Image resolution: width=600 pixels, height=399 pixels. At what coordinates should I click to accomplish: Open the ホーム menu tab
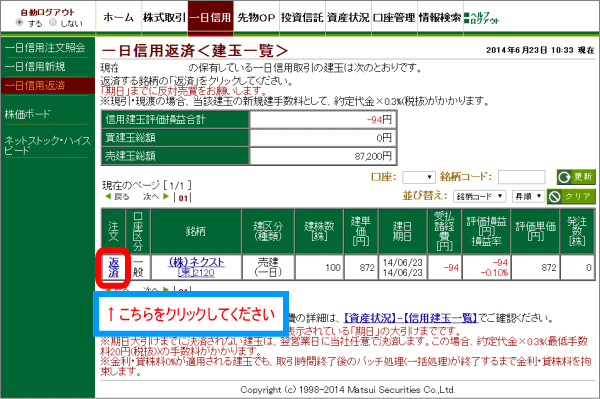pos(118,17)
